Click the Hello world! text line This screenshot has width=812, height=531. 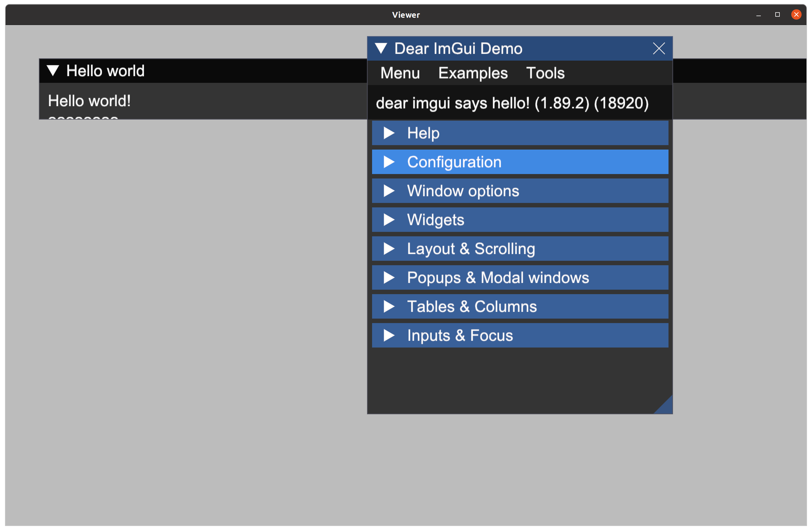point(89,101)
